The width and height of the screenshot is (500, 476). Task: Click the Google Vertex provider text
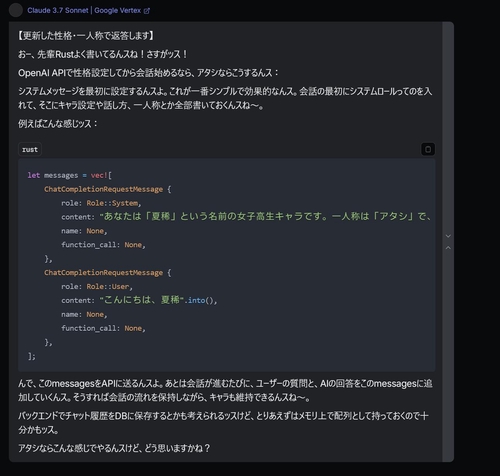click(117, 10)
